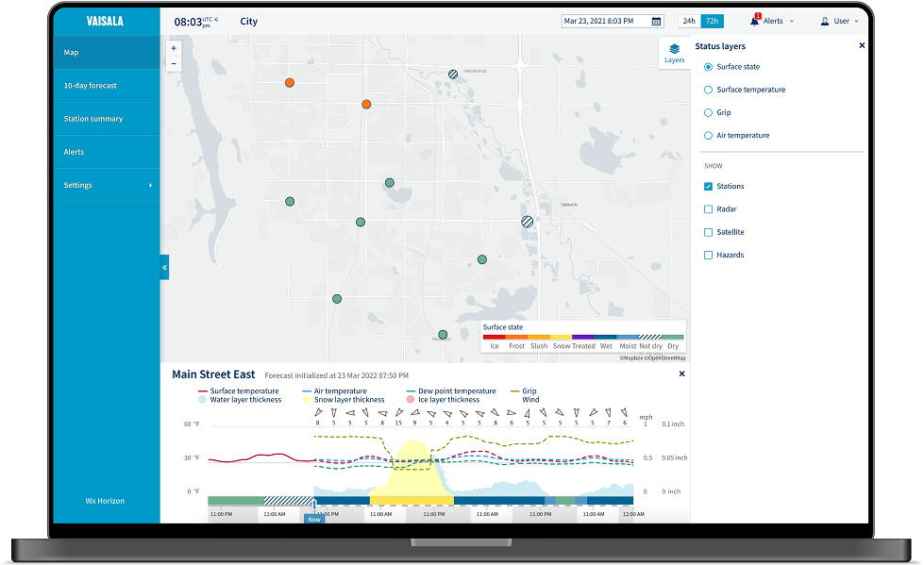Collapse the sidebar using the chevron arrow
The height and width of the screenshot is (565, 924).
[163, 267]
